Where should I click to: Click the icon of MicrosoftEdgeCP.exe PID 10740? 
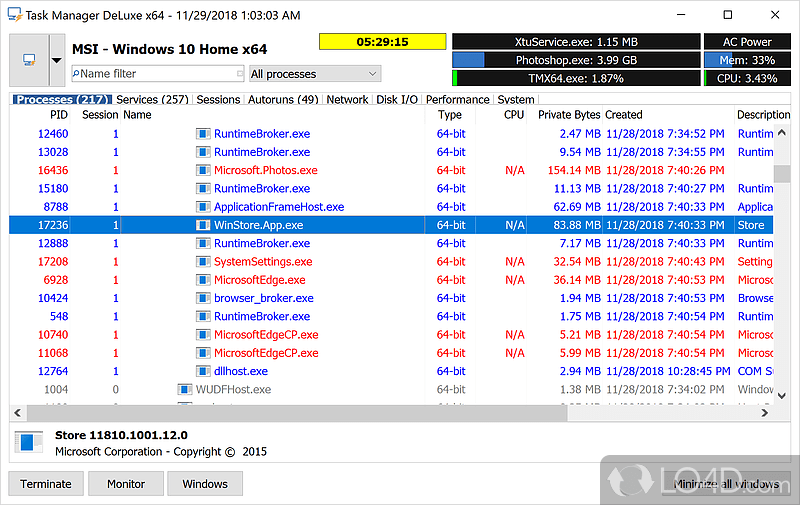pos(203,335)
